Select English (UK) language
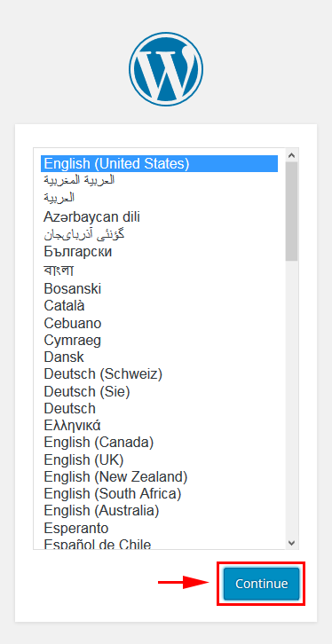This screenshot has height=644, width=332. 160,459
